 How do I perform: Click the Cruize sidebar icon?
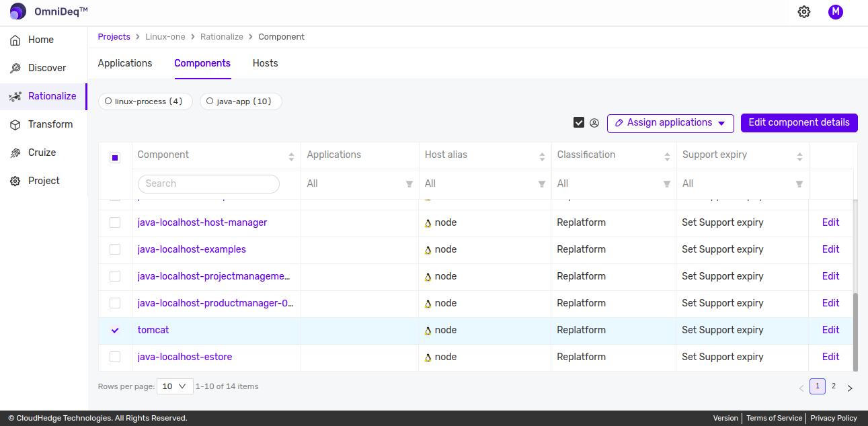pos(15,153)
